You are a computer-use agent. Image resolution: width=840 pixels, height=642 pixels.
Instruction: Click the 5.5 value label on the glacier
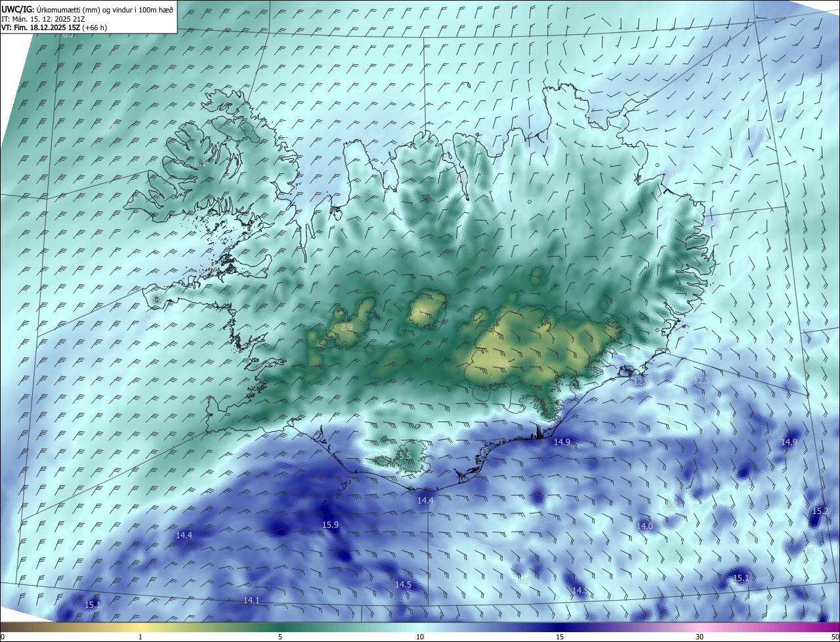click(405, 456)
